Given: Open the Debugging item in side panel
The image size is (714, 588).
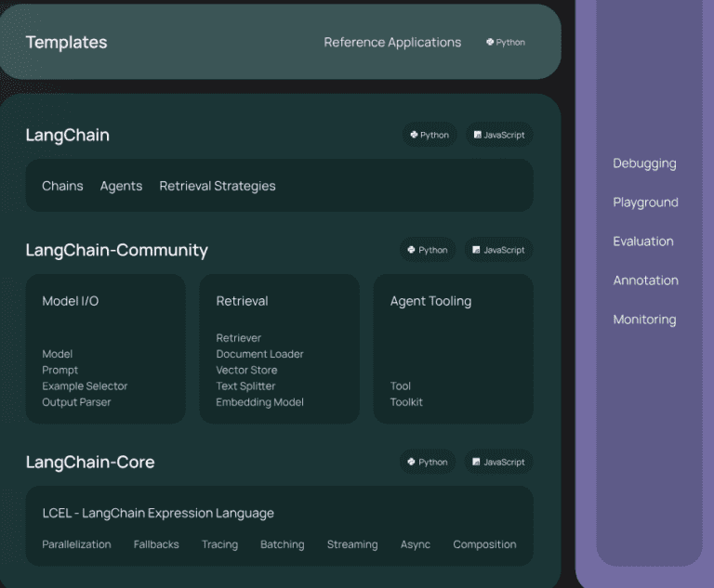Looking at the screenshot, I should [x=644, y=163].
